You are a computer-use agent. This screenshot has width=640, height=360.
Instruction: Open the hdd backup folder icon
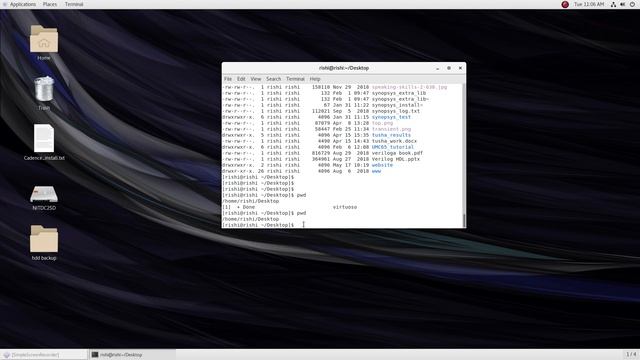44,239
